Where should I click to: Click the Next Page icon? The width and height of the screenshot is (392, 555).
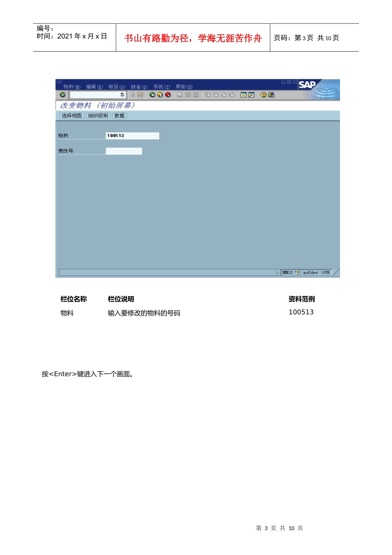coord(223,95)
